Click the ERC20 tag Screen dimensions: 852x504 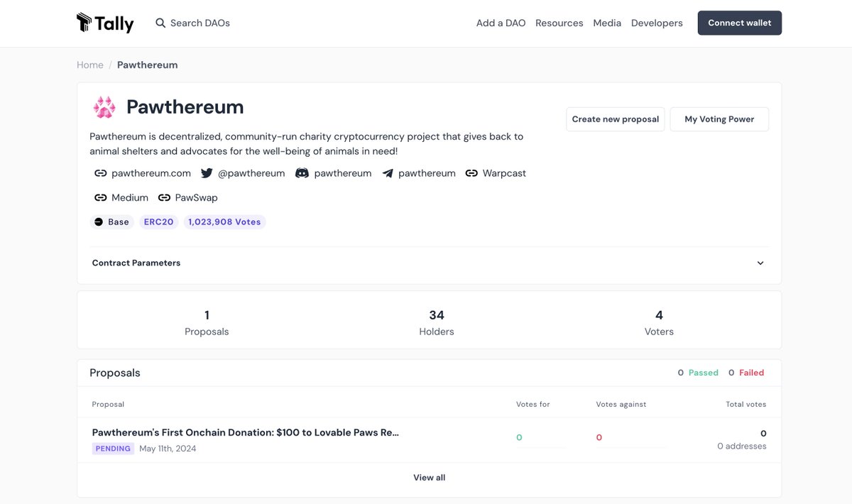point(159,222)
